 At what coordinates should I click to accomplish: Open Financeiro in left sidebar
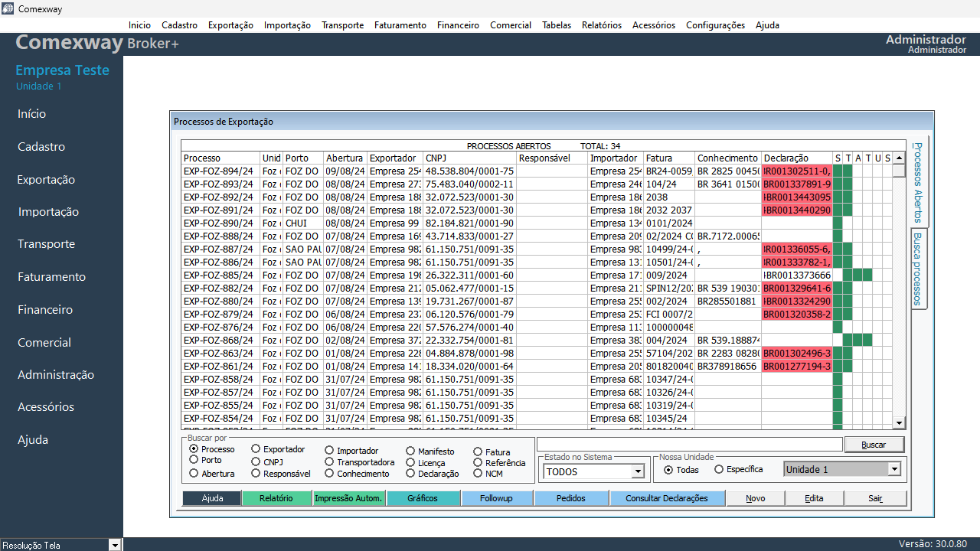[45, 310]
